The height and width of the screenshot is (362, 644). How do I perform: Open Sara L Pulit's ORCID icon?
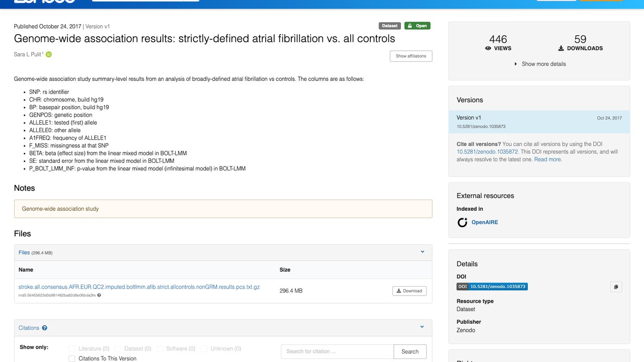[49, 54]
